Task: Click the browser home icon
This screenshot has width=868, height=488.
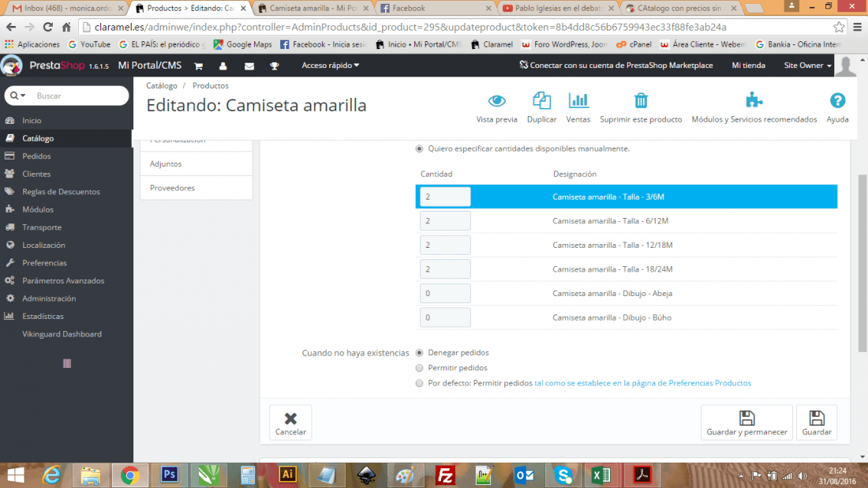Action: 65,27
